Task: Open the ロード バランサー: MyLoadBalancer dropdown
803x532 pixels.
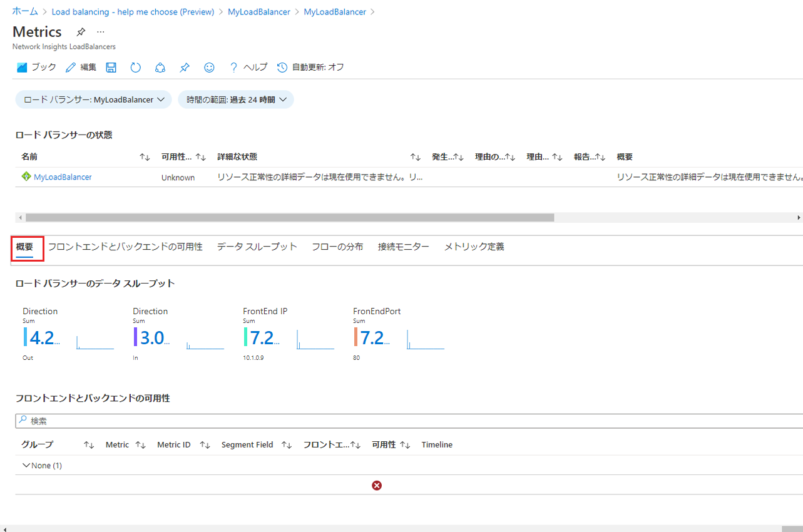Action: (x=93, y=100)
